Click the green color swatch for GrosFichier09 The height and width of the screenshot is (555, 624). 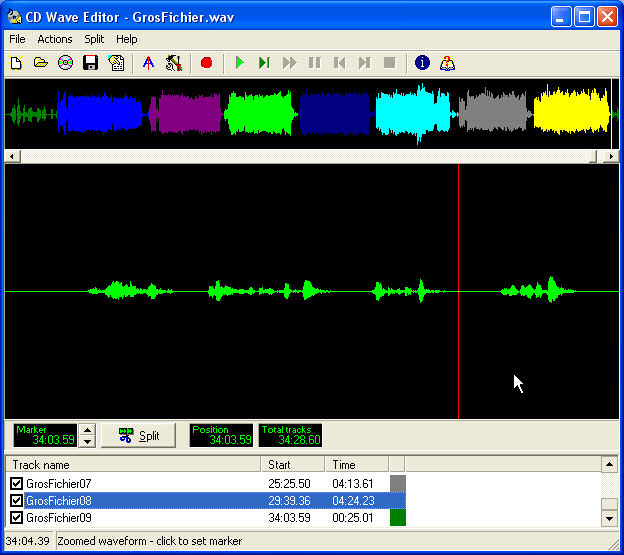[x=397, y=518]
